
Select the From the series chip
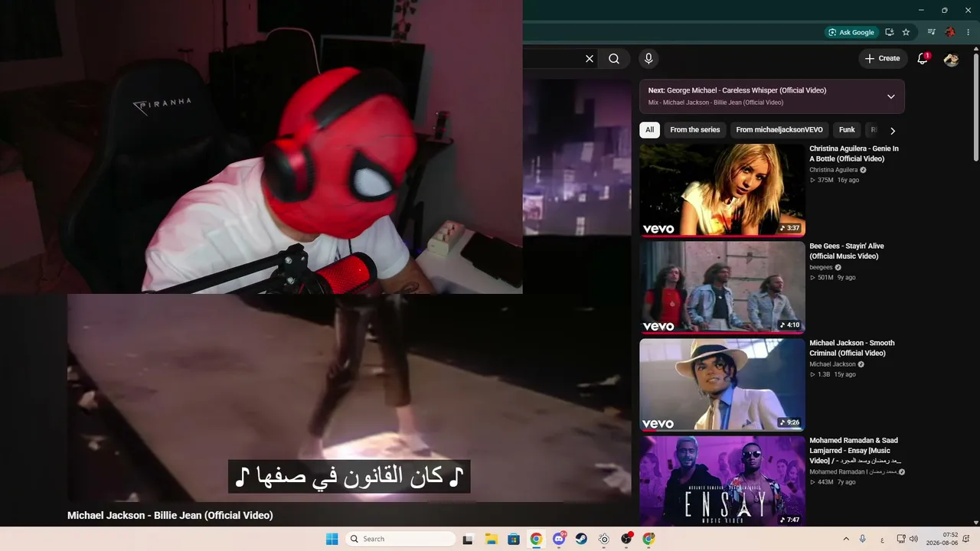695,130
